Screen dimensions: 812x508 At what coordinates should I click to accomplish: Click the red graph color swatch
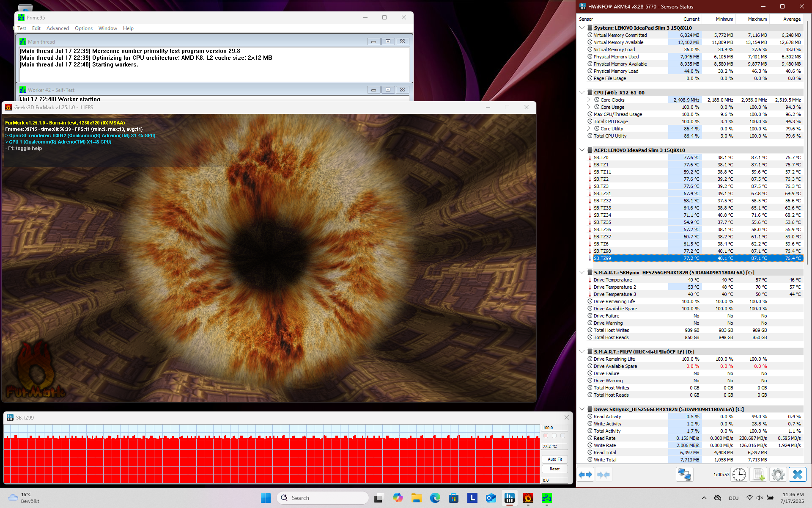pyautogui.click(x=546, y=436)
